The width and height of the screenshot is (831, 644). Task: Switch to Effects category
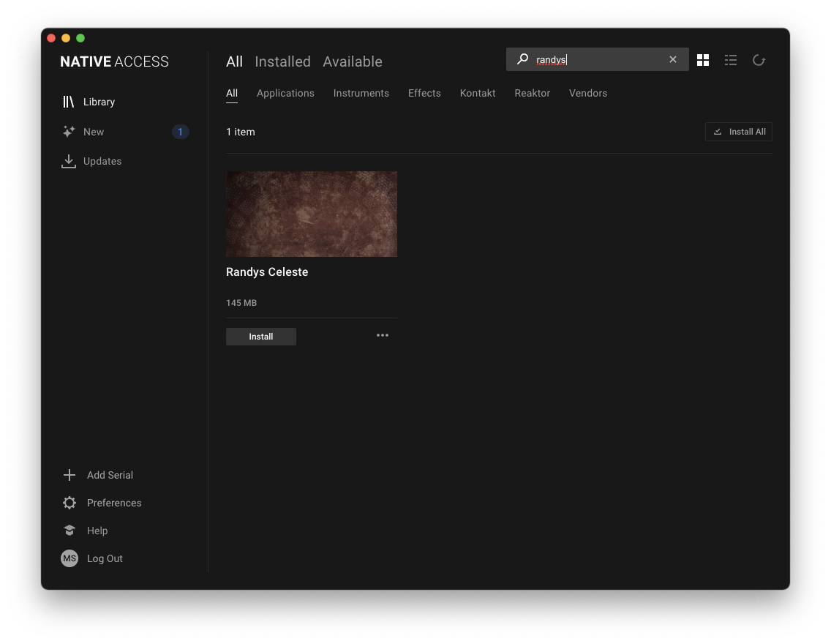(x=424, y=93)
